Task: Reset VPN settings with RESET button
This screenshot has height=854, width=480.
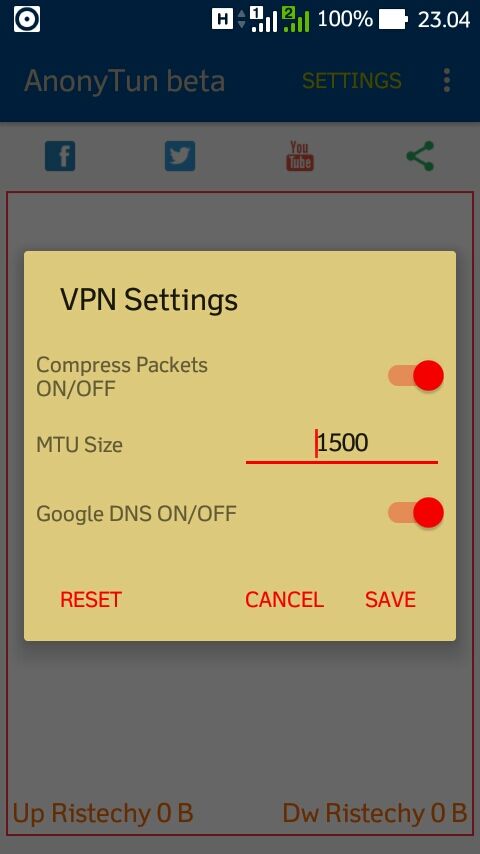Action: [90, 600]
